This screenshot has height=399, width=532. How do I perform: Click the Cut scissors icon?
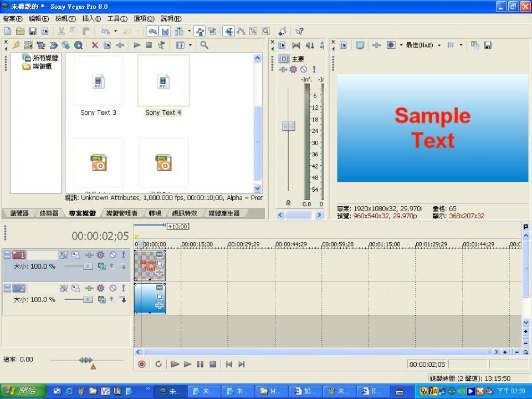[62, 32]
